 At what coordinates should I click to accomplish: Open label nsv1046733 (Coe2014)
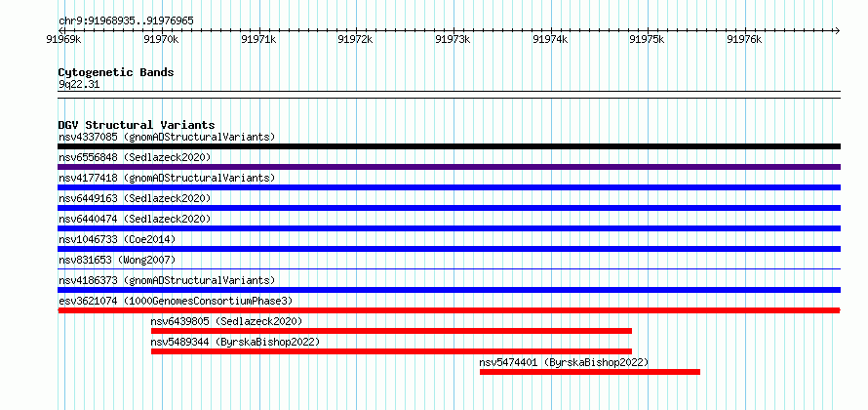117,239
